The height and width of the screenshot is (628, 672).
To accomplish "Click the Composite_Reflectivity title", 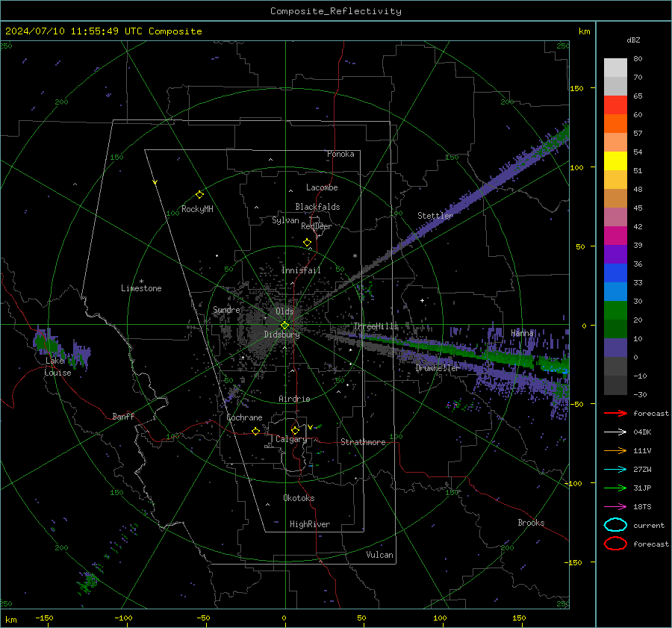I will 336,11.
